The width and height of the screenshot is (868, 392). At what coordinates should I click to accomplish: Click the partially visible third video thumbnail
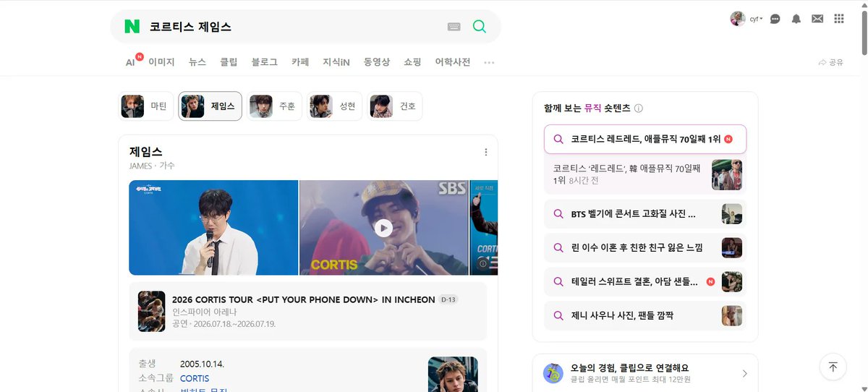pyautogui.click(x=484, y=228)
